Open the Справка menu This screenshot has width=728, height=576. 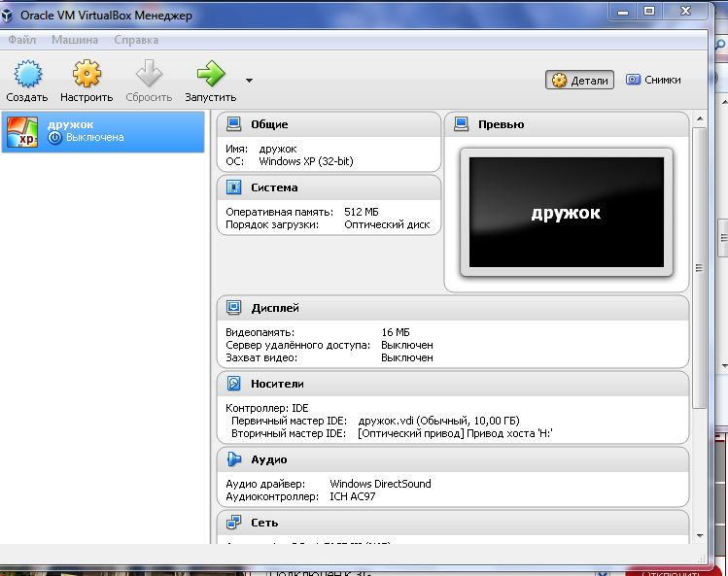[136, 40]
